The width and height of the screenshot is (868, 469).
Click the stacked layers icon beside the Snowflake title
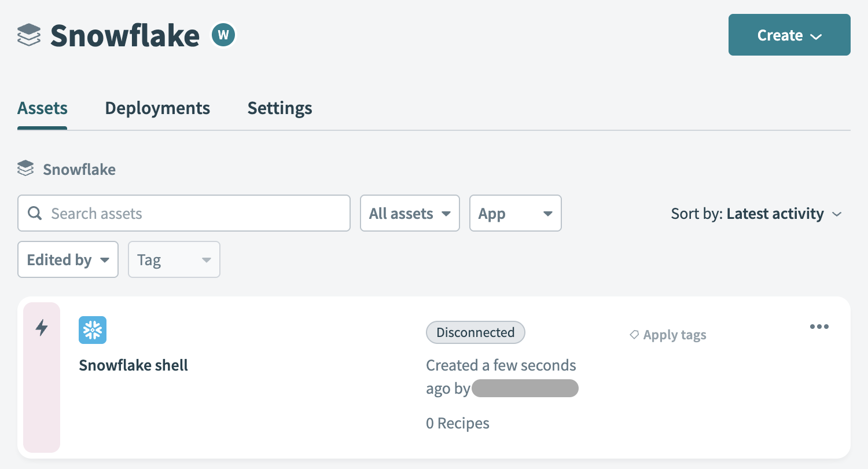click(x=28, y=35)
